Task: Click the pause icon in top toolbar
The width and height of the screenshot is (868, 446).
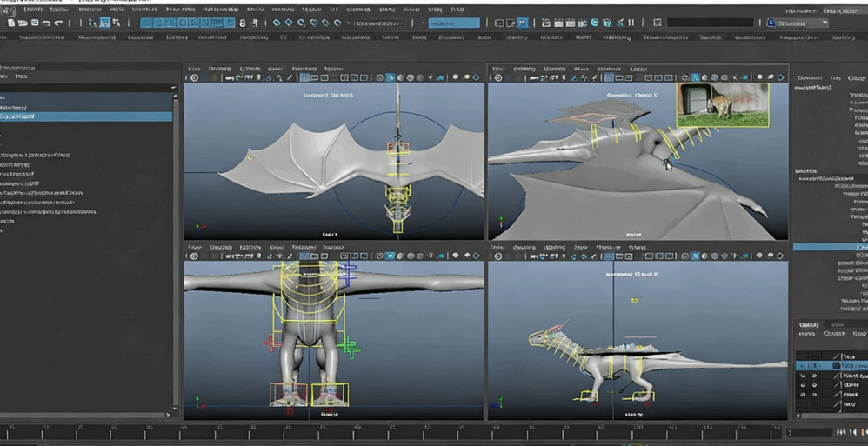Action: (x=630, y=23)
